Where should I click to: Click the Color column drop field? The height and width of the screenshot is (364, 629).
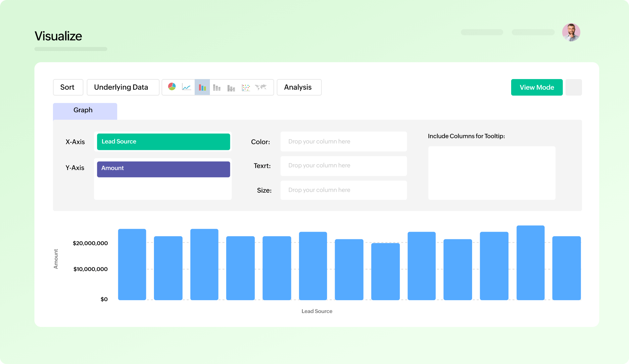click(344, 142)
